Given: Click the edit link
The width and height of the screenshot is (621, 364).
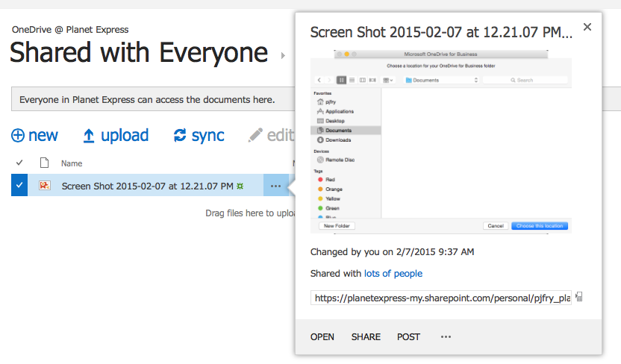Looking at the screenshot, I should click(x=281, y=135).
